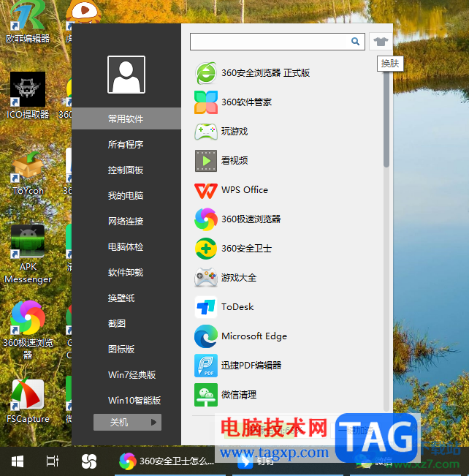The image size is (469, 476).
Task: Select ToYcon desktop shortcut
Action: tap(28, 173)
